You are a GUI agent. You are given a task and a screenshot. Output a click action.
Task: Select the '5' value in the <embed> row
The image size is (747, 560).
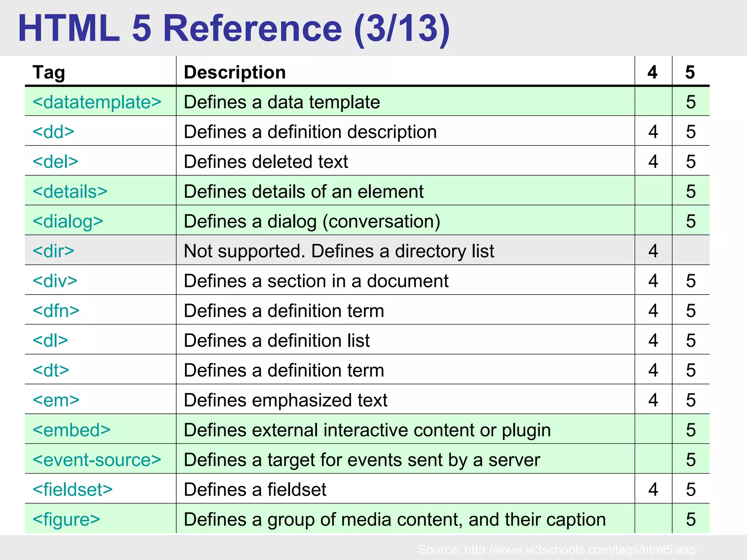click(691, 431)
